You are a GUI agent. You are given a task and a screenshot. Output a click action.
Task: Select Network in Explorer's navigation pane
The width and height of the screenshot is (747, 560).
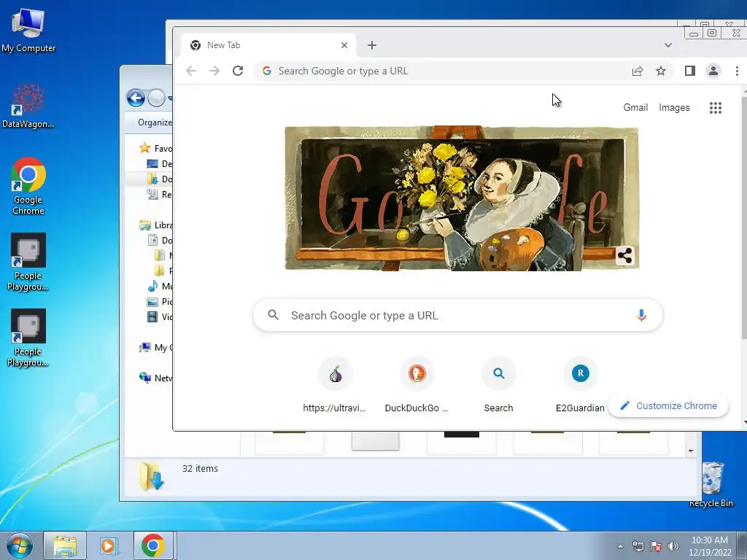156,378
